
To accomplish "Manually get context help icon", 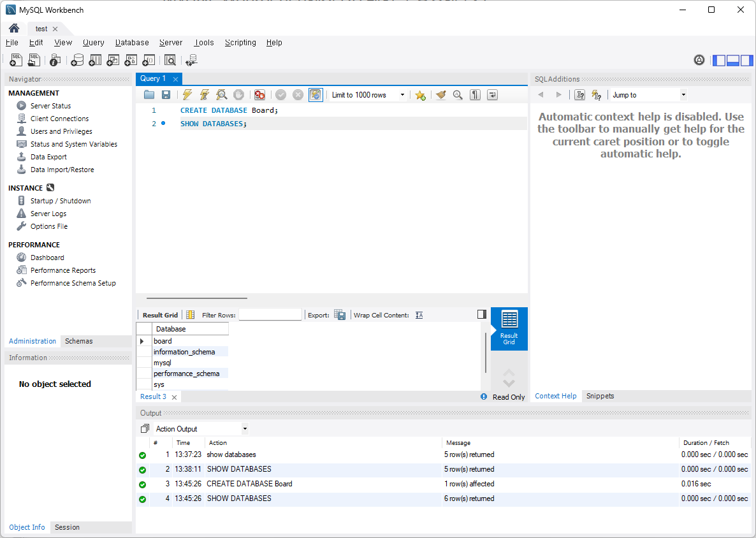I will [579, 95].
